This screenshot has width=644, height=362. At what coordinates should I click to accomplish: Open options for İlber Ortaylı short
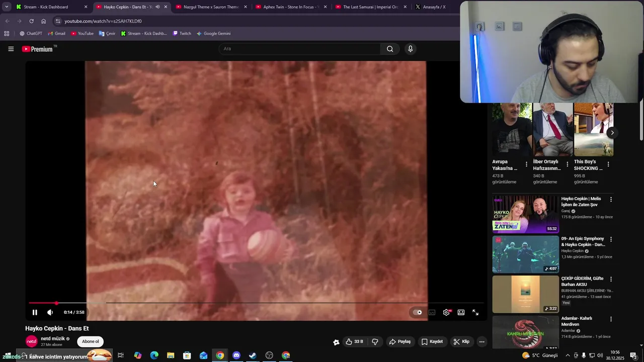point(567,164)
